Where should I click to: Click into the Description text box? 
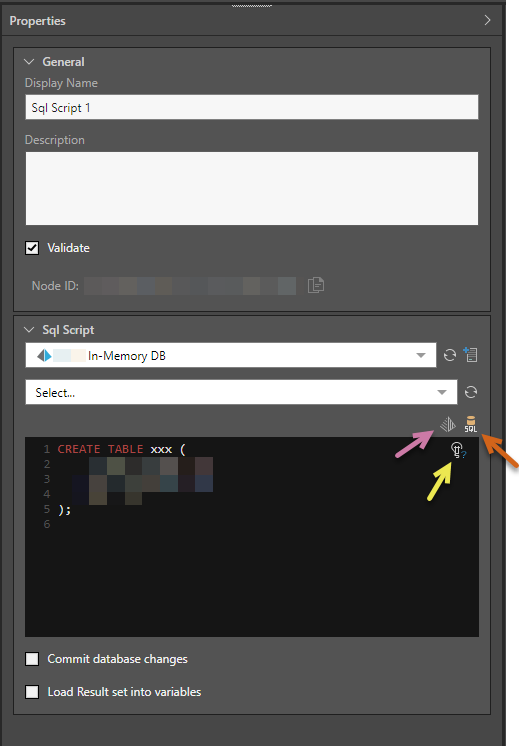(252, 188)
